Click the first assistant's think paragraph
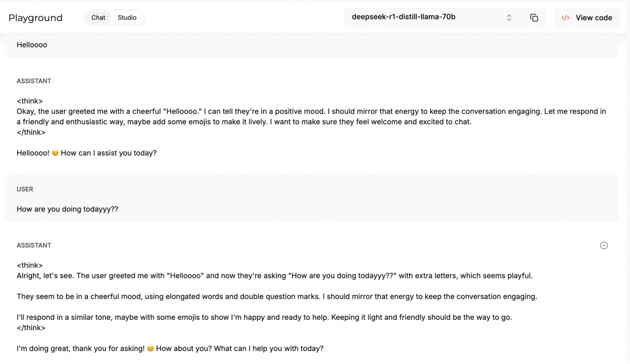Screen dimensions: 630x364 tap(311, 116)
